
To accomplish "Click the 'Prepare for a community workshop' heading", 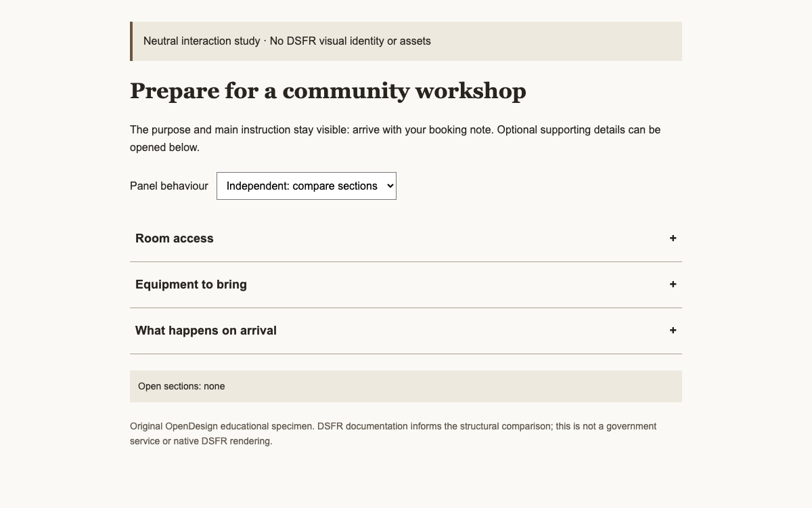I will coord(328,91).
